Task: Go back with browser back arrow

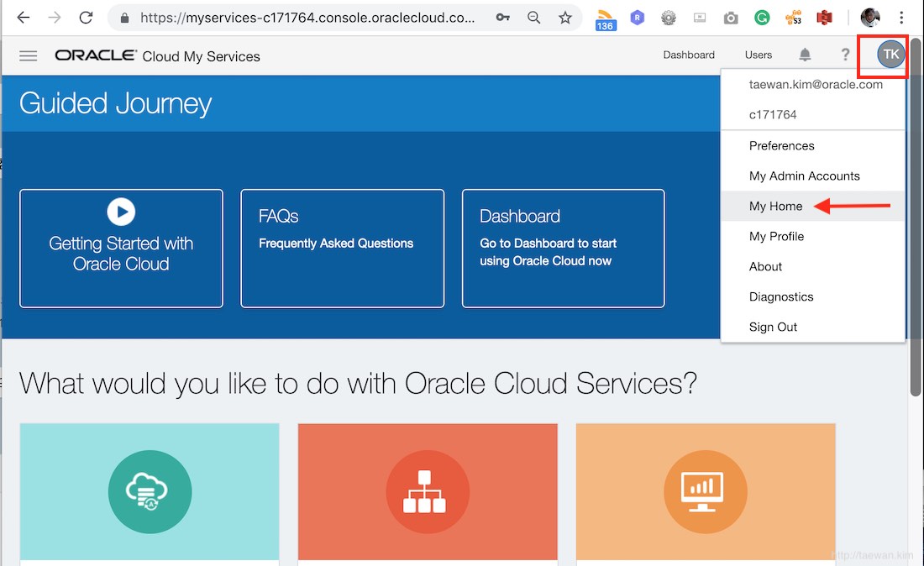Action: [x=23, y=18]
